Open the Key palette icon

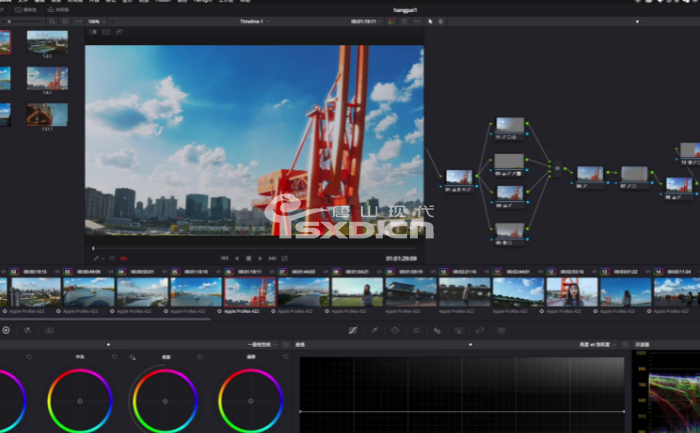click(458, 330)
